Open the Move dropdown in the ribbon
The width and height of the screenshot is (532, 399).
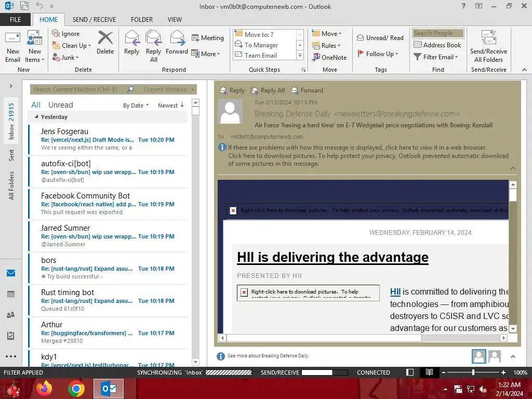point(327,34)
